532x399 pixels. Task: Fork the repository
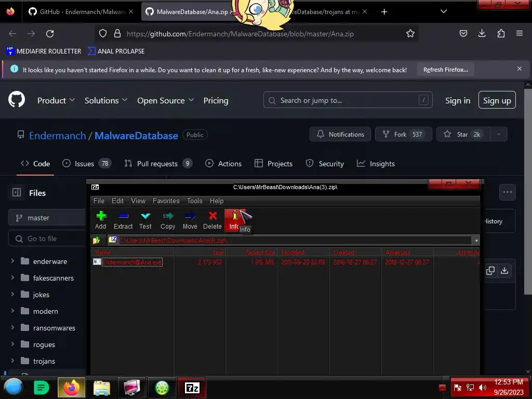click(403, 135)
